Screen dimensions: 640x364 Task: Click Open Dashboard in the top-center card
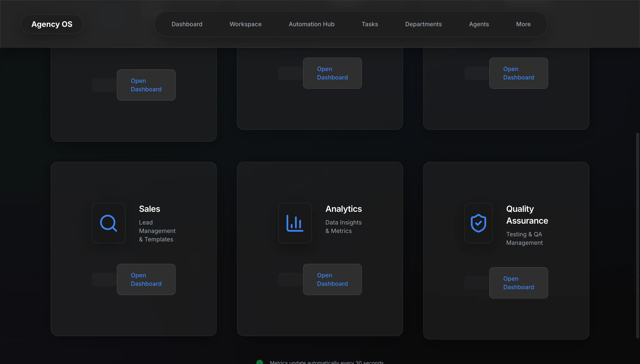coord(332,73)
